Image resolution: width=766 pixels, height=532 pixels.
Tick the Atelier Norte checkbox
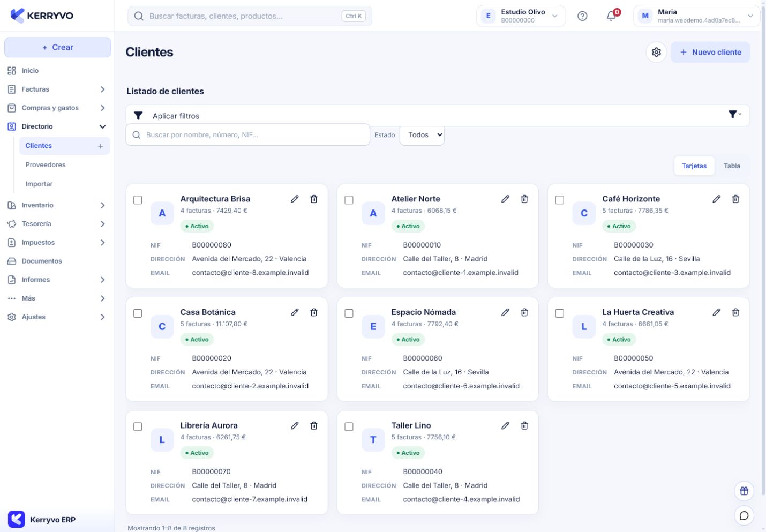pos(349,200)
